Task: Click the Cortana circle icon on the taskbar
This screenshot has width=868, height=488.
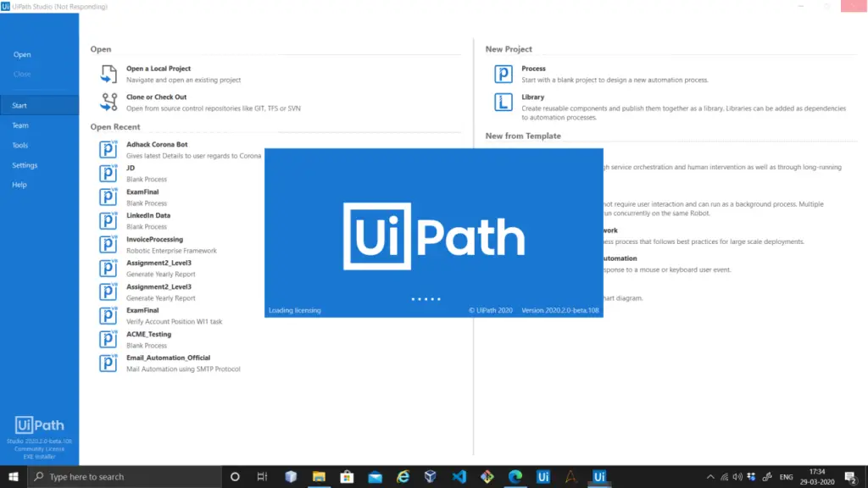Action: click(235, 476)
